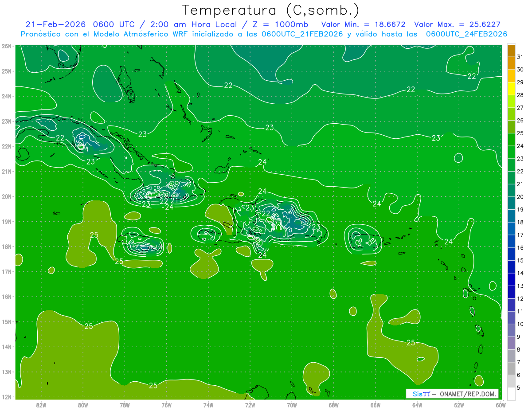Click the 76W longitude axis label
Viewport: 532px width, 411px height.
167,405
